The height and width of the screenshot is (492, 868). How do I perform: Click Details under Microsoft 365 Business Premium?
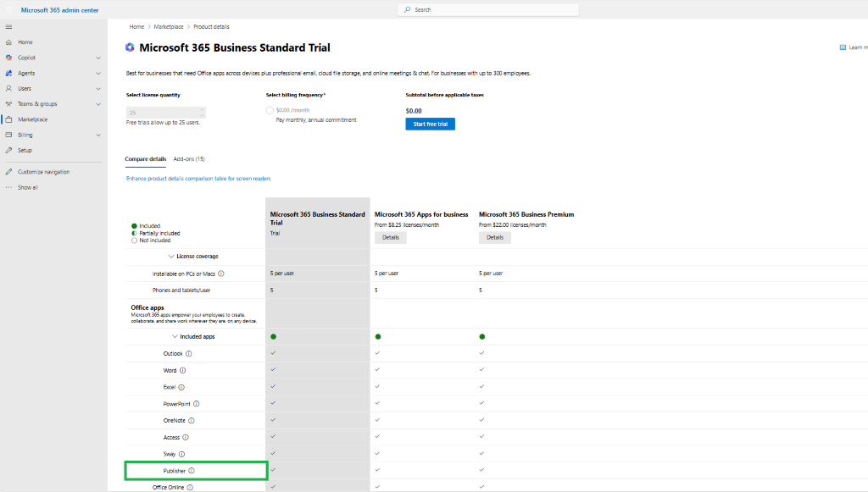[x=495, y=237]
